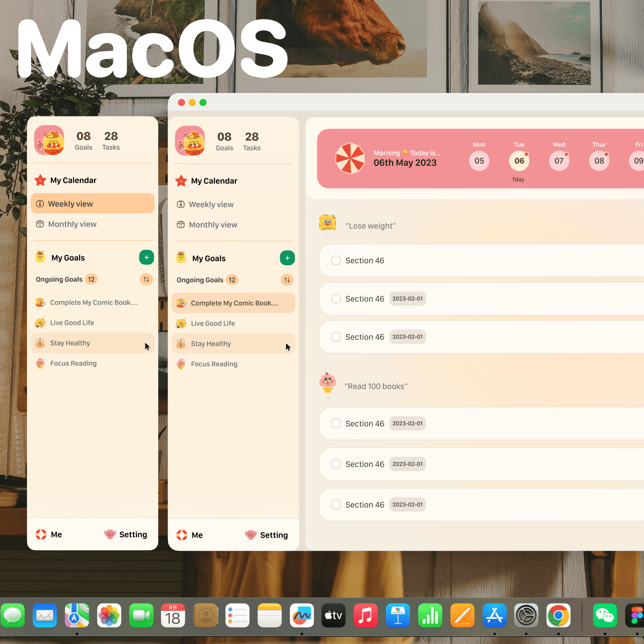This screenshot has height=644, width=644.
Task: Click the "Lose weight" goal title
Action: [x=371, y=226]
